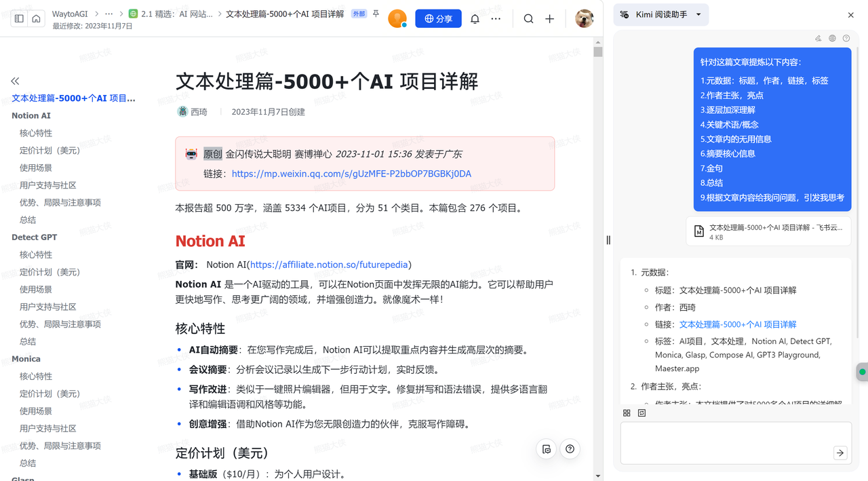Click the document title 文本处理篇-5000+个AI 项目详解

tap(327, 81)
